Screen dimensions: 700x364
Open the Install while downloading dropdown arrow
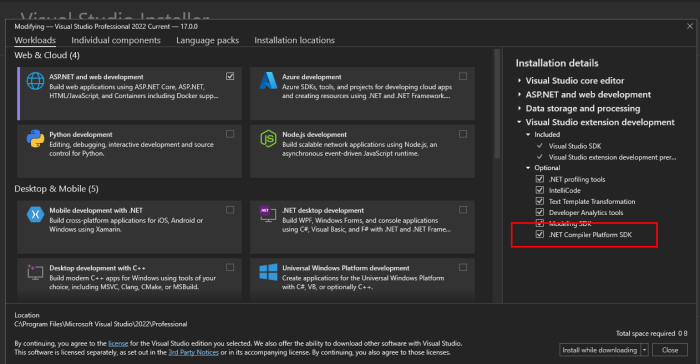[x=645, y=350]
